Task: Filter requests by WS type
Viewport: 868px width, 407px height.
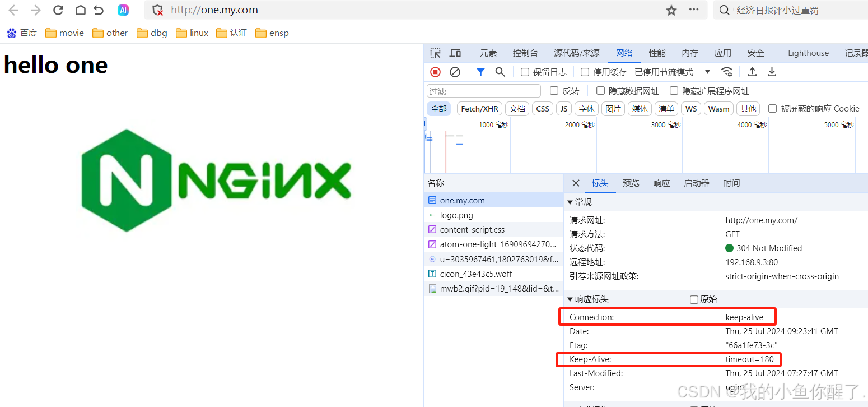Action: 692,109
